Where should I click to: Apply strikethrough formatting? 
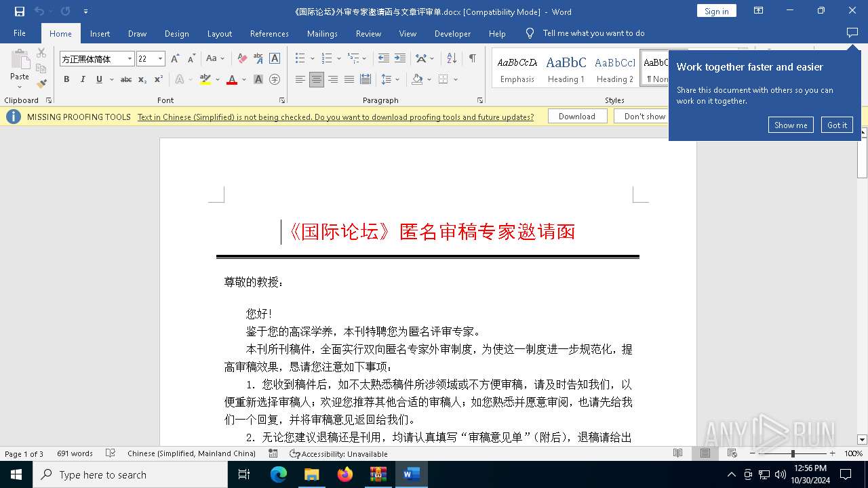tap(126, 79)
